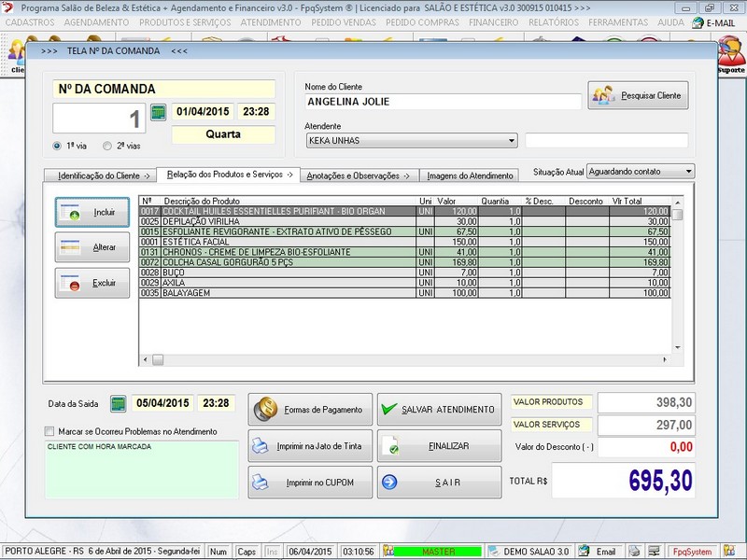747x560 pixels.
Task: Select the 2ª vias radio option
Action: (x=107, y=146)
